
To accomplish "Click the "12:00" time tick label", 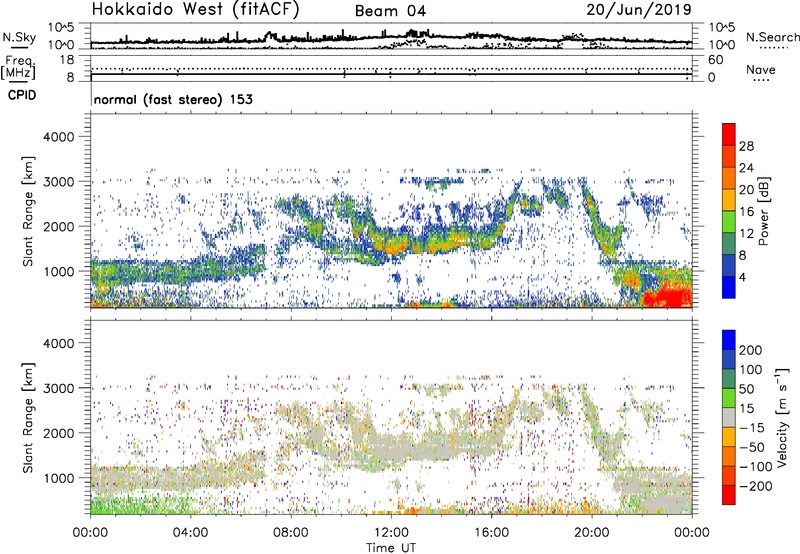I will (x=391, y=533).
